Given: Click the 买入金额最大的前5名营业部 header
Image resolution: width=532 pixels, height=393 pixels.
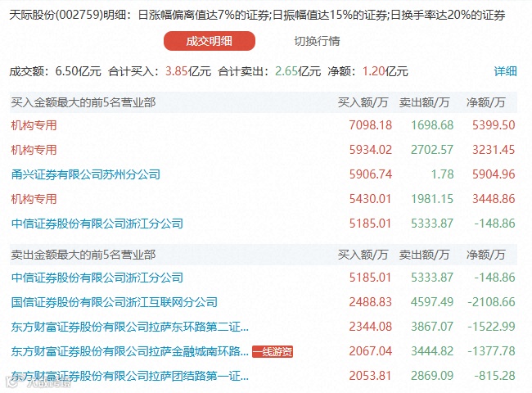Looking at the screenshot, I should click(x=83, y=102).
